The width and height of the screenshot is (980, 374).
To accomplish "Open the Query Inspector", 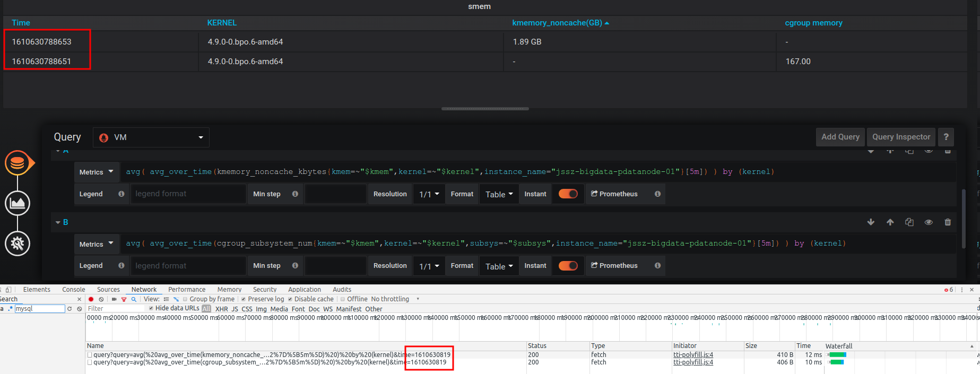I will 901,137.
